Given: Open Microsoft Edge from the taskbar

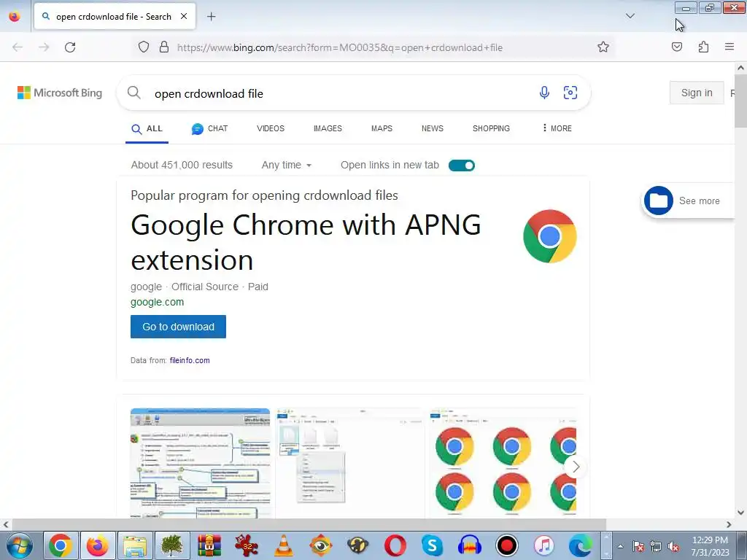Looking at the screenshot, I should point(581,545).
